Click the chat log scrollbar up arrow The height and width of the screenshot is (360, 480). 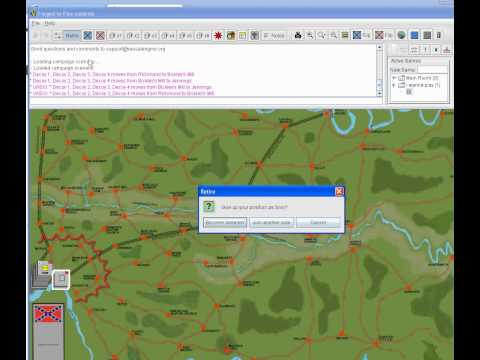coord(379,48)
